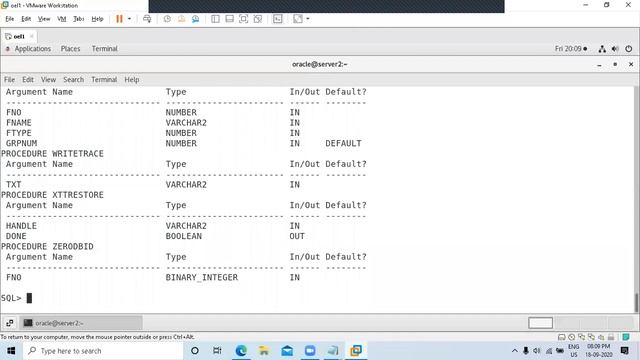Revert the VM to its snapshot
The width and height of the screenshot is (640, 360).
[181, 19]
